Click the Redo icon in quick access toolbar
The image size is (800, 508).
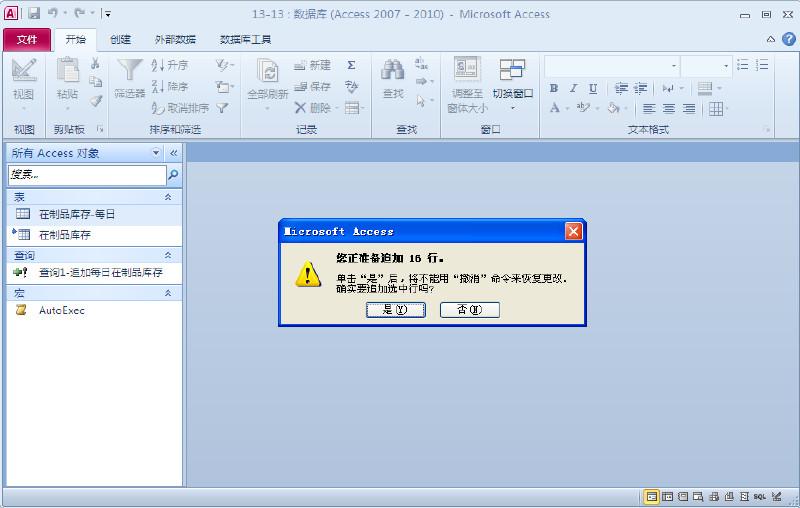pyautogui.click(x=80, y=13)
